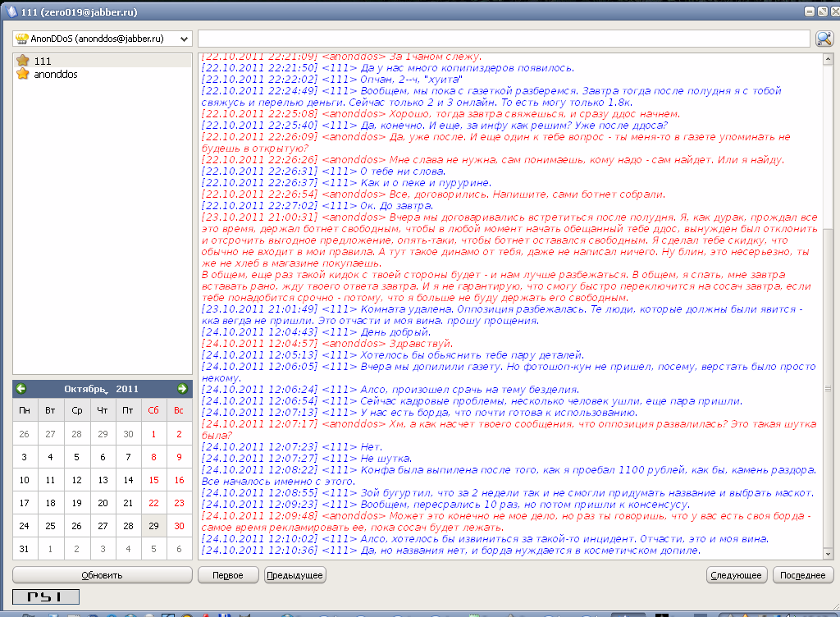
Task: Click the search text field
Action: click(x=504, y=39)
